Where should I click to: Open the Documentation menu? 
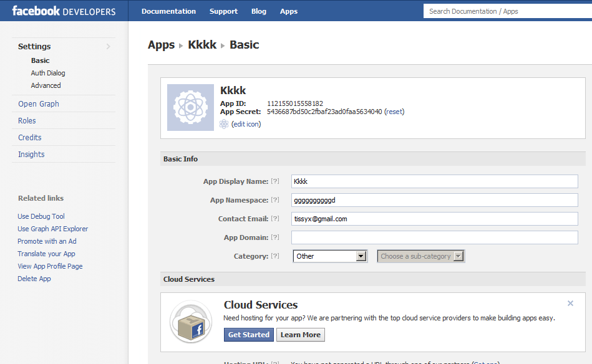click(x=169, y=11)
